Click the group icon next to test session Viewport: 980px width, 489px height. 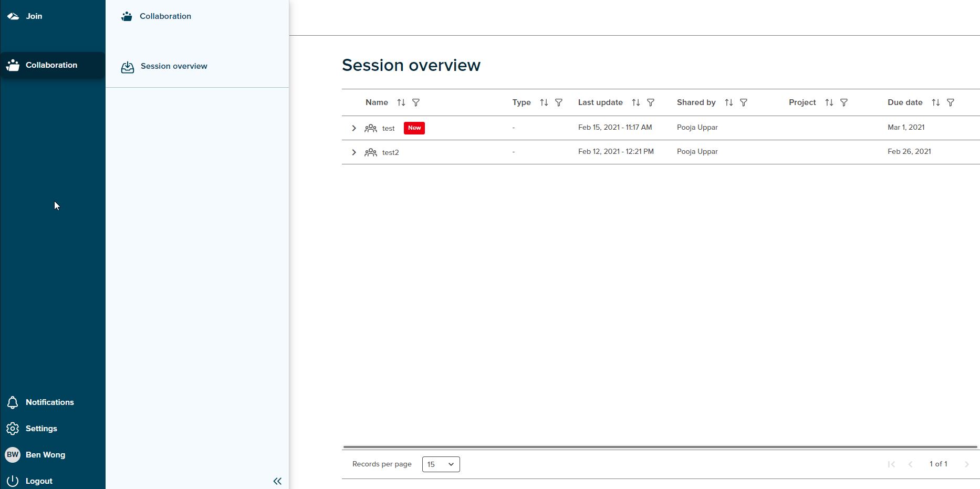[x=371, y=128]
